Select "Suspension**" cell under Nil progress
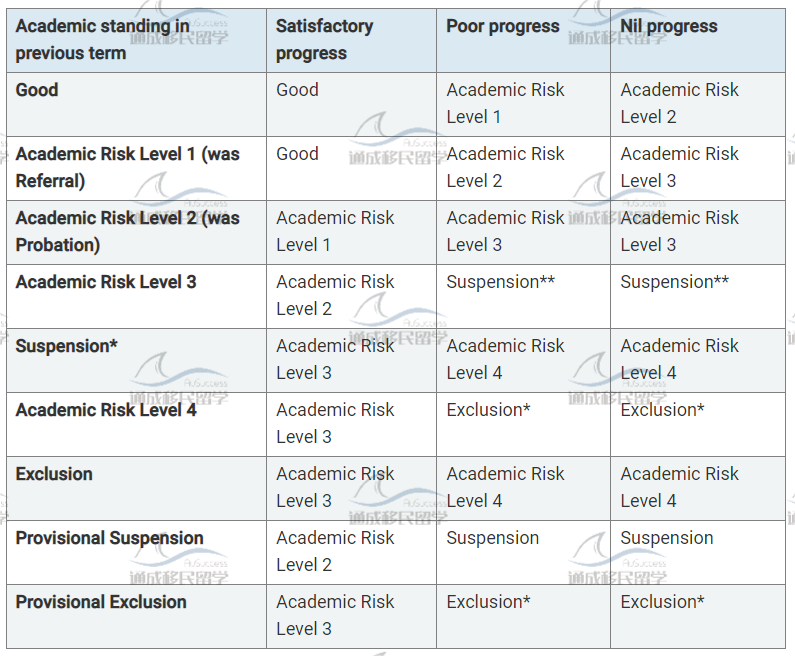795x656 pixels. click(675, 282)
